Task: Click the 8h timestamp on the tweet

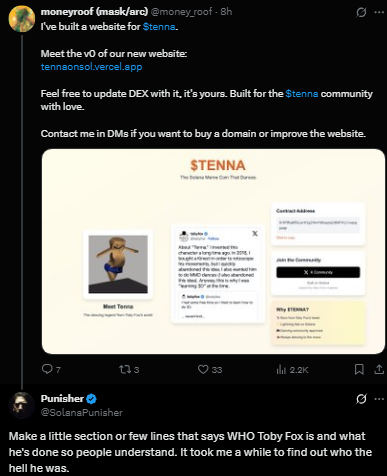Action: click(x=226, y=12)
